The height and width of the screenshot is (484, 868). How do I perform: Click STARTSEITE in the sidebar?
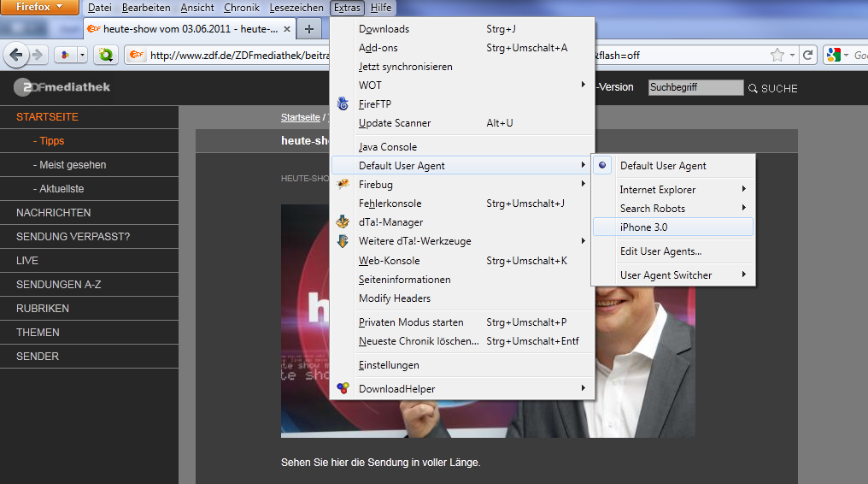coord(47,117)
